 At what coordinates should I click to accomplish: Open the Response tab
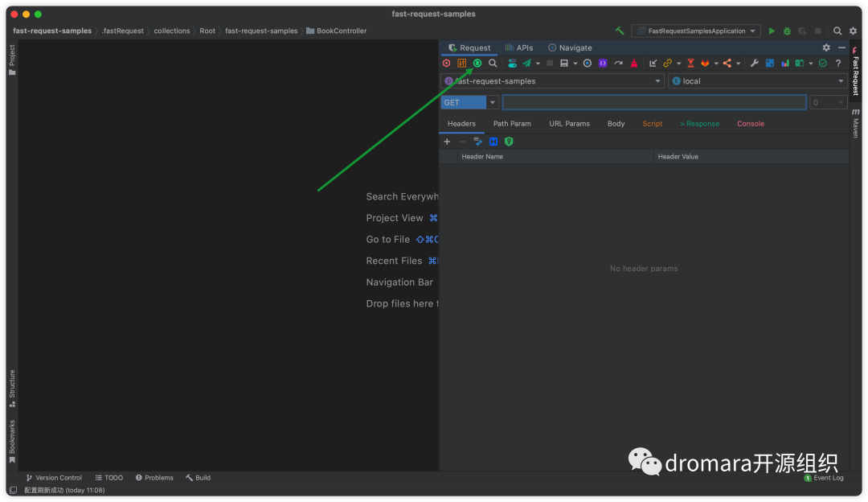click(700, 124)
